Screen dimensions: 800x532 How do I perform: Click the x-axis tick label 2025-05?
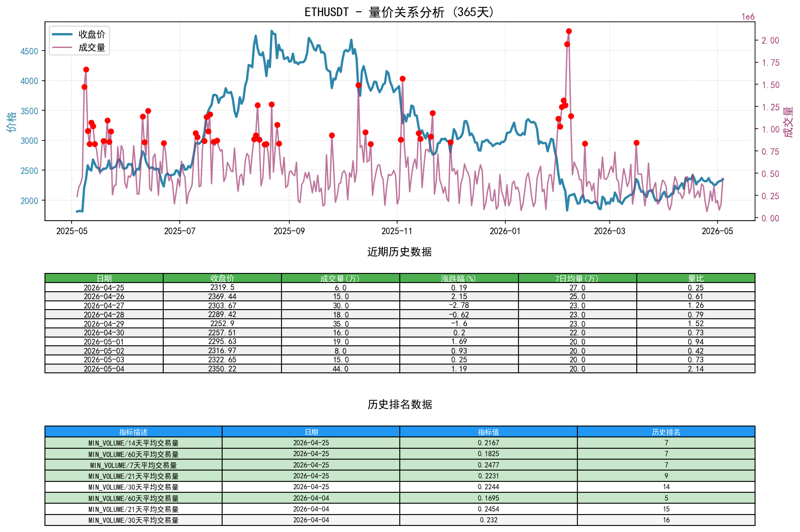72,231
